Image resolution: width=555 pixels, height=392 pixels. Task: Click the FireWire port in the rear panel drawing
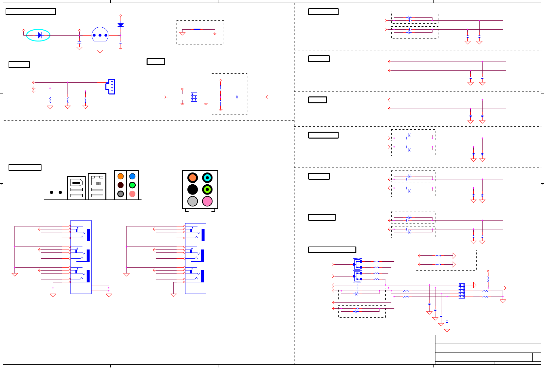click(76, 182)
